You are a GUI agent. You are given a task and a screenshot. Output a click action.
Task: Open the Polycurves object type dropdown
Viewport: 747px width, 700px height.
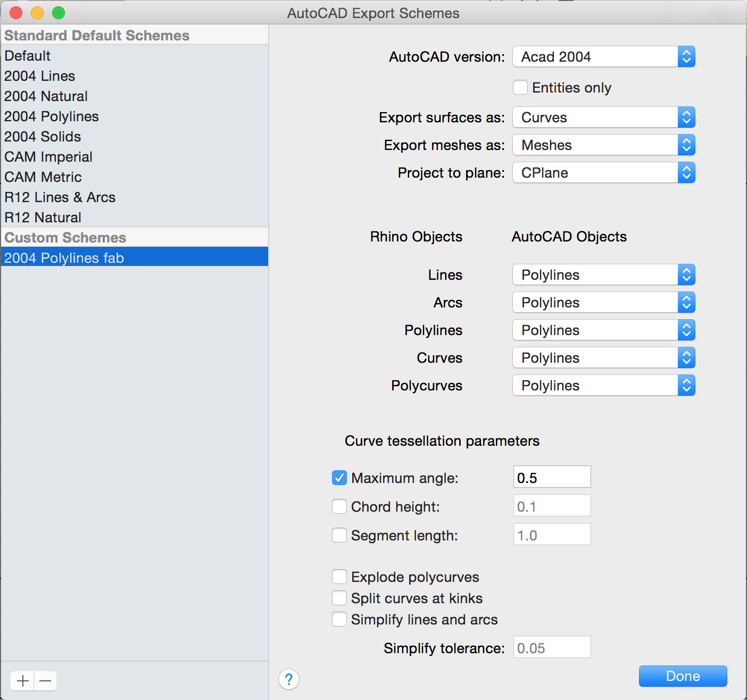[x=604, y=385]
